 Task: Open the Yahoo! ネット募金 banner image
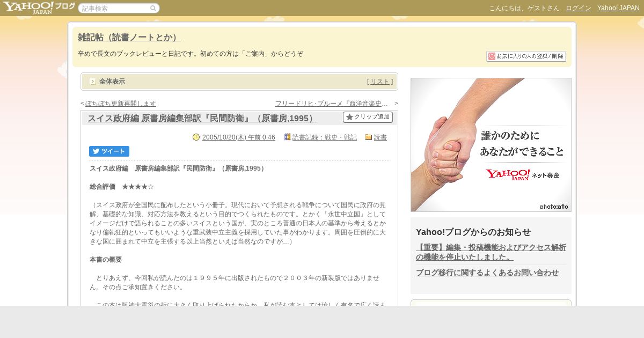[x=491, y=145]
